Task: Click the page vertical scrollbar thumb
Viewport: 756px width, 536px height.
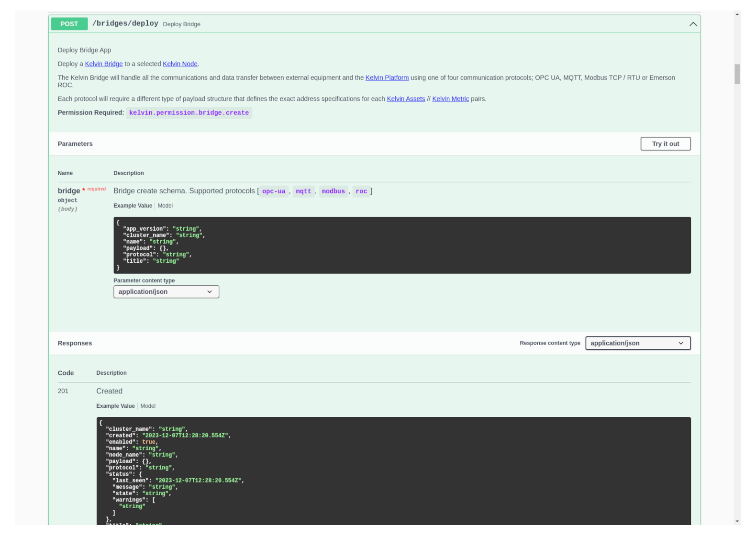Action: point(737,74)
